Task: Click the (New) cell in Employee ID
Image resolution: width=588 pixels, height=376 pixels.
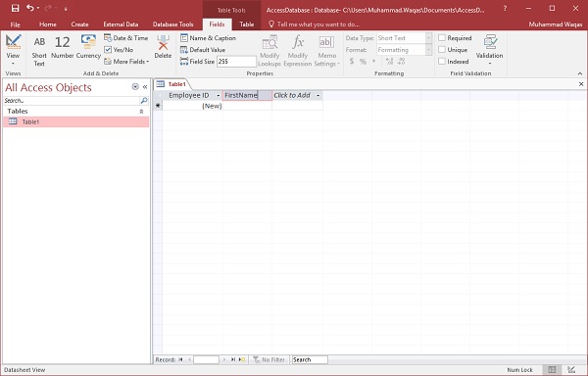Action: click(x=193, y=106)
